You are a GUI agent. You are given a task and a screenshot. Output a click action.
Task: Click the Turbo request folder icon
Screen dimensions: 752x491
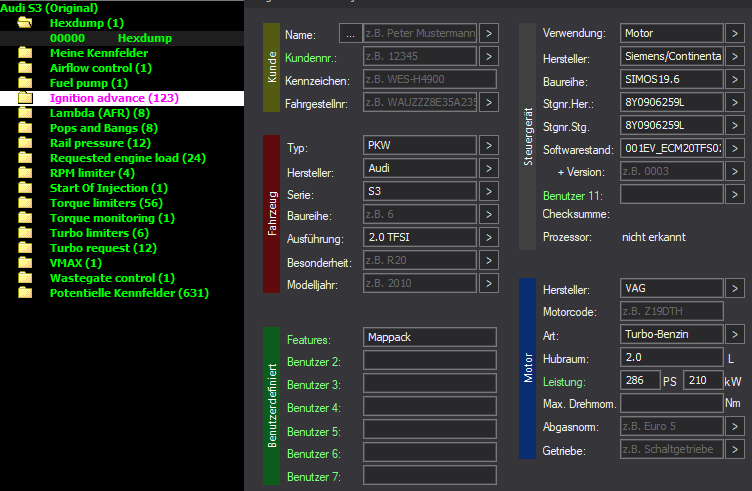point(25,248)
